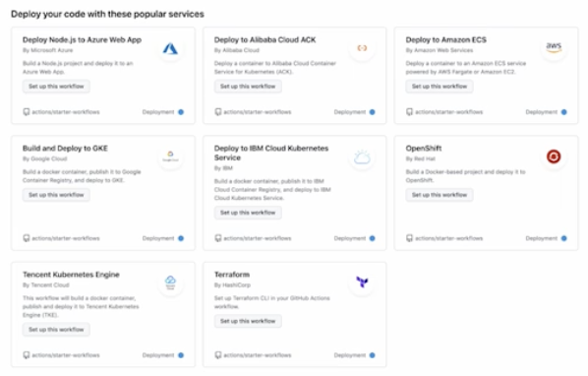588x376 pixels.
Task: Click blue Deployment dot in IBM card
Action: tap(372, 238)
